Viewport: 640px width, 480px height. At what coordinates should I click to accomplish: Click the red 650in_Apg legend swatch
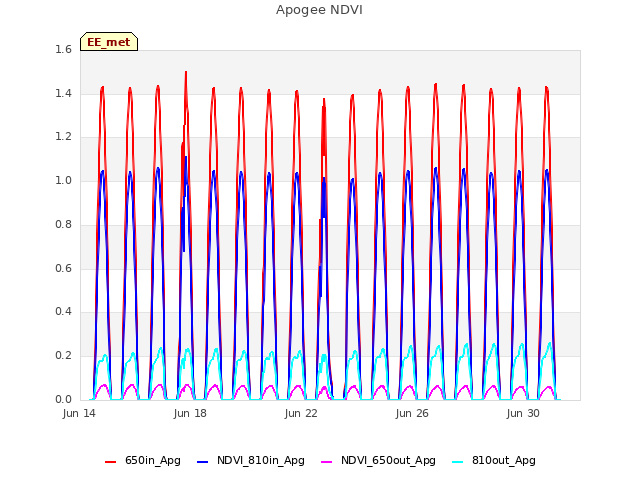pos(111,462)
